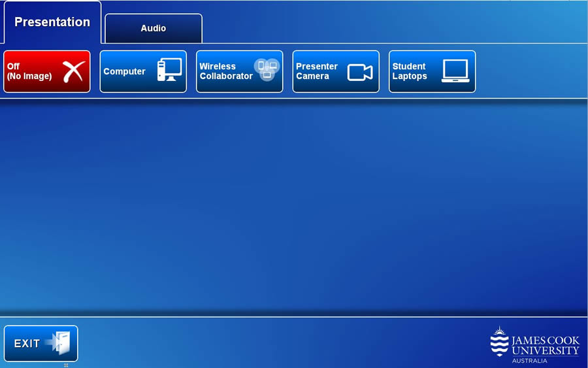
Task: Select Computer as the presentation source
Action: 143,71
